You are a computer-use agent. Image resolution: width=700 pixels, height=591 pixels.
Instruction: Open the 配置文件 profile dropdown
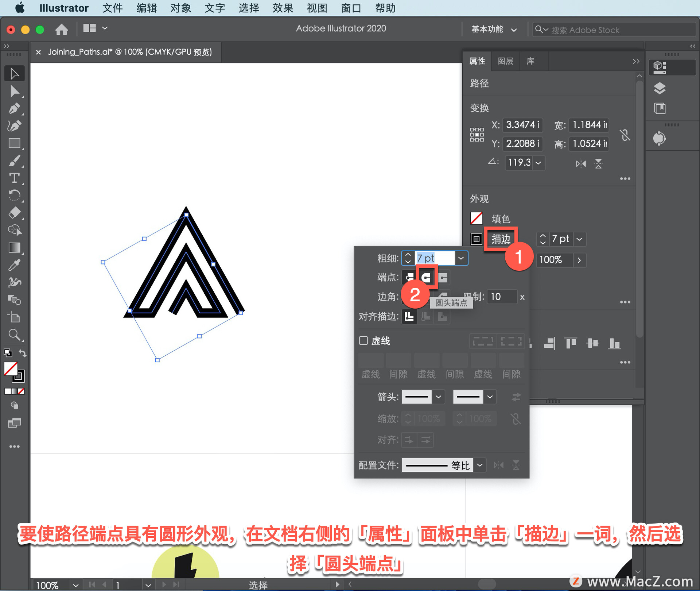(480, 465)
